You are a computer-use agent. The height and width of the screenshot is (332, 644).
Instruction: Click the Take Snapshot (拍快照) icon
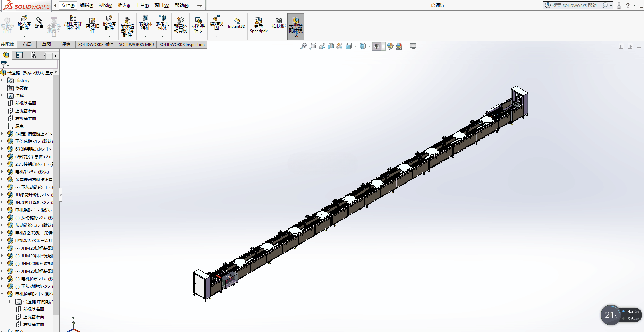(x=279, y=23)
